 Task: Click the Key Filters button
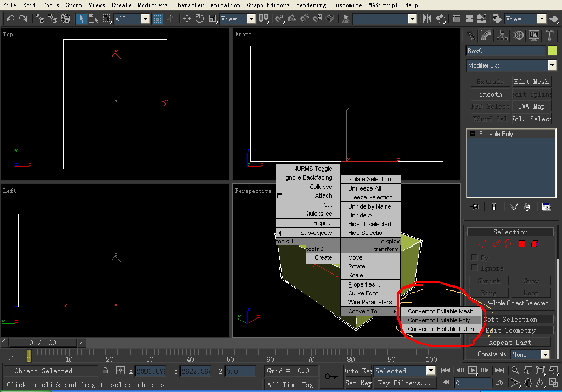point(404,383)
